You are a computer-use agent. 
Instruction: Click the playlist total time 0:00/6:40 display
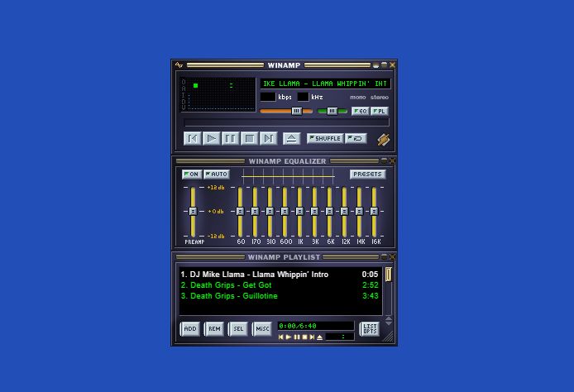(x=316, y=326)
